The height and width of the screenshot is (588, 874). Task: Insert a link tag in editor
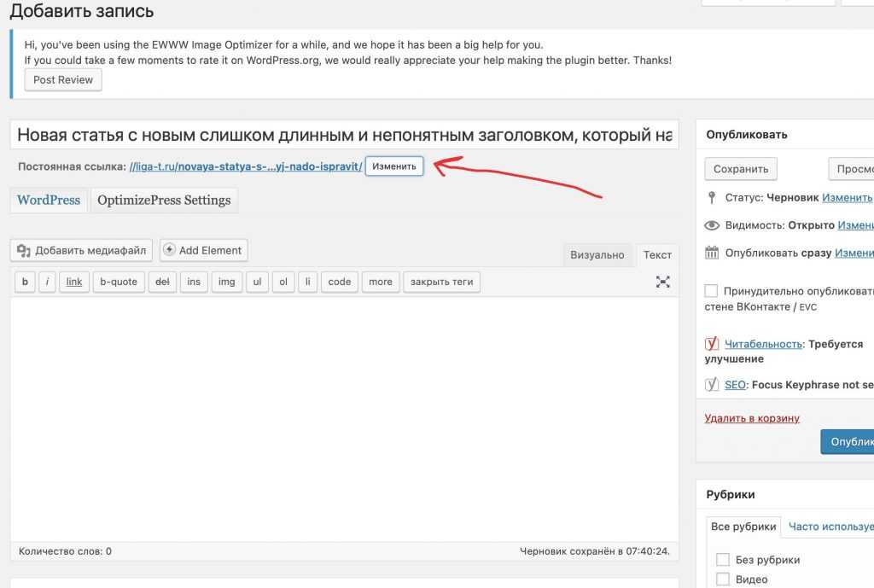coord(74,282)
